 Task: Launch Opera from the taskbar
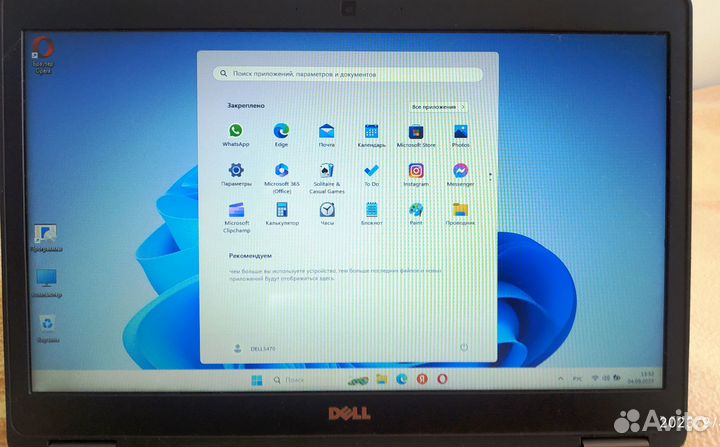(x=442, y=379)
